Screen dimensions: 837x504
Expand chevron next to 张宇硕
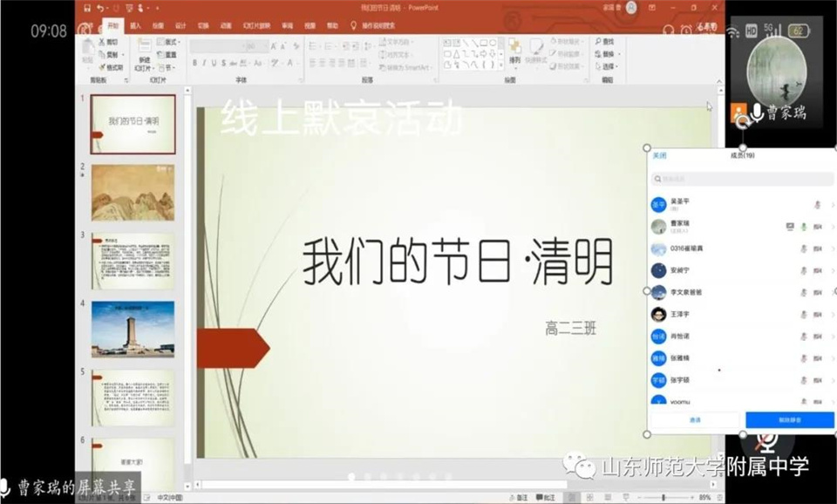coord(832,380)
